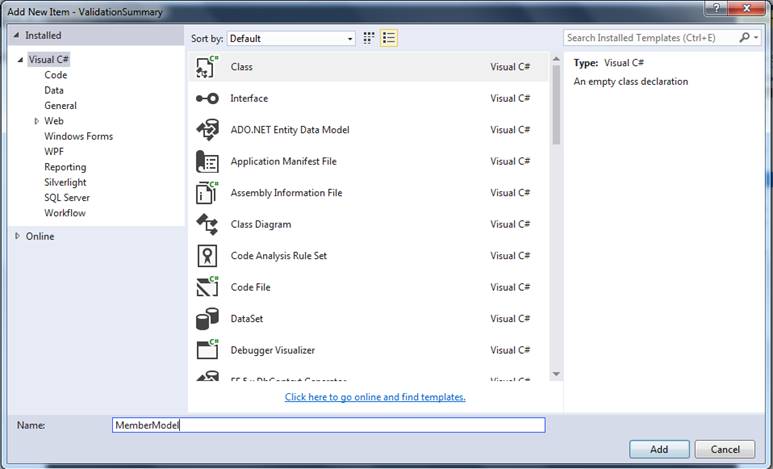Open the search options dropdown arrow
The image size is (773, 469).
[x=756, y=37]
